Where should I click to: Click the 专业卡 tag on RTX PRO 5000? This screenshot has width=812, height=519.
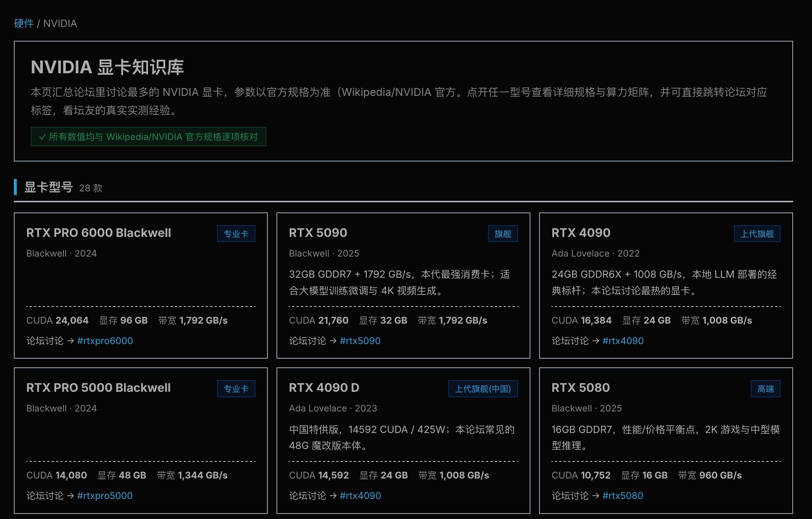point(236,389)
